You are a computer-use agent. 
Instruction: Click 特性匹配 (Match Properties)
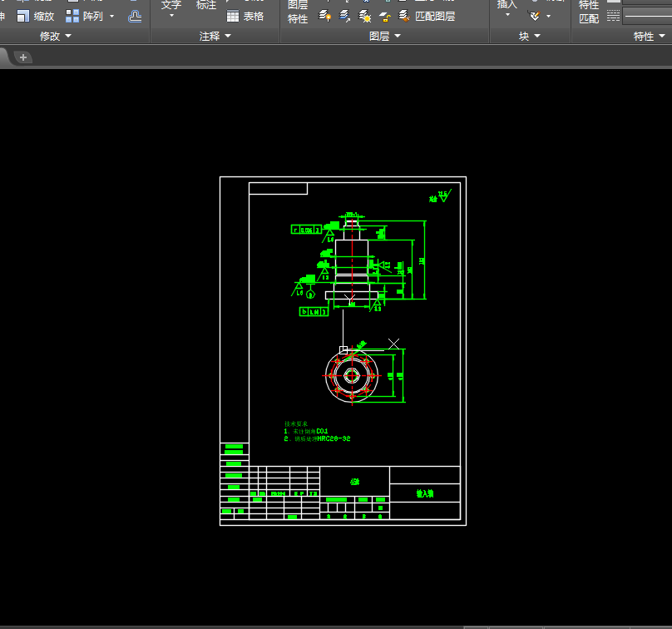(589, 12)
